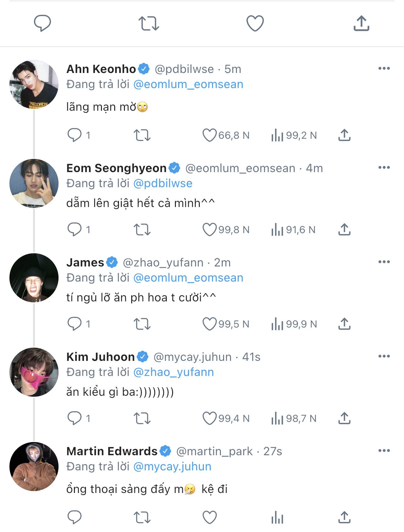404x532 pixels.
Task: Like Ahn Keonho's tweet
Action: coord(209,135)
